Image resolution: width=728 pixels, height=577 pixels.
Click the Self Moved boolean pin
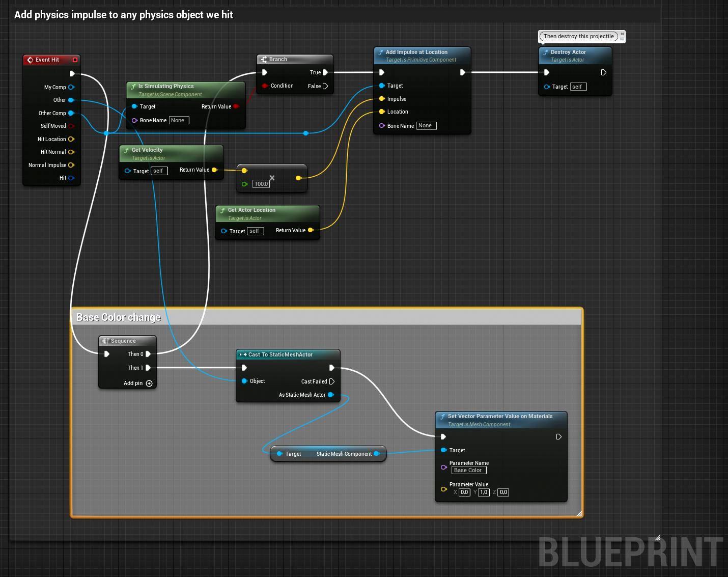click(71, 126)
